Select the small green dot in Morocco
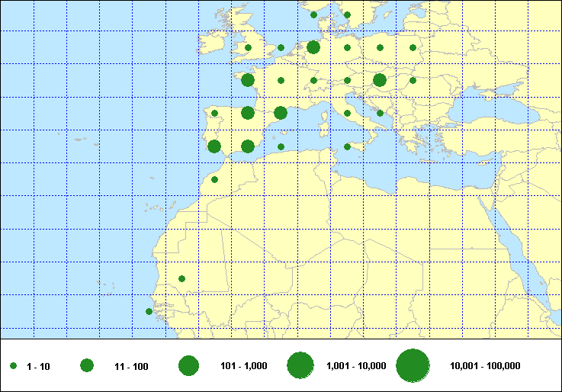562x392 pixels. point(214,180)
